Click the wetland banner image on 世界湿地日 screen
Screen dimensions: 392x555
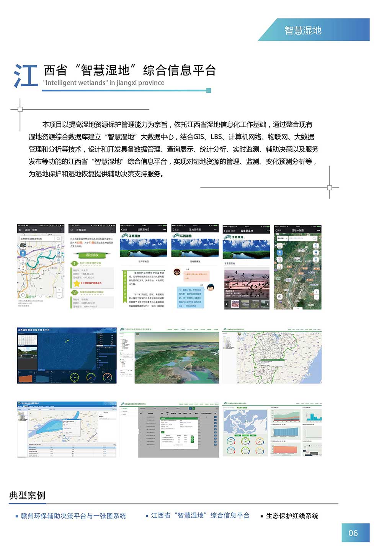pyautogui.click(x=144, y=248)
